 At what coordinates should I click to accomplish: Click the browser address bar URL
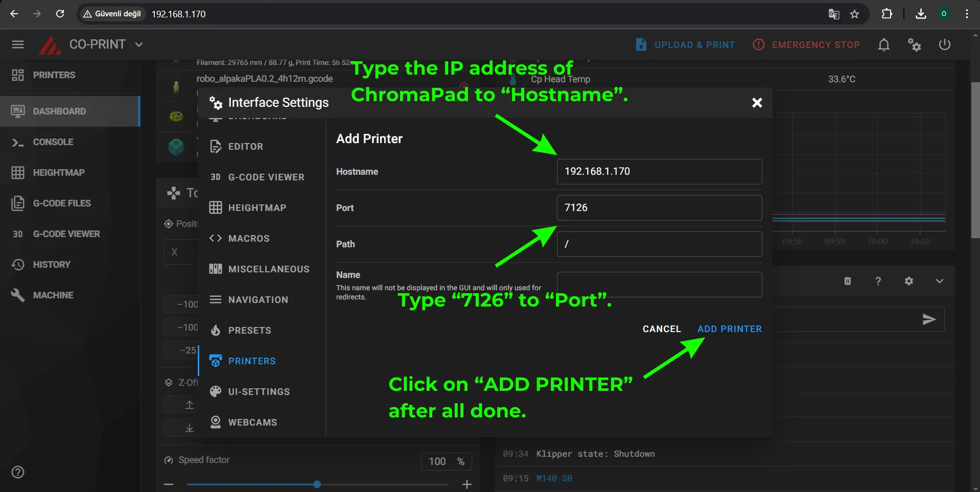coord(178,14)
